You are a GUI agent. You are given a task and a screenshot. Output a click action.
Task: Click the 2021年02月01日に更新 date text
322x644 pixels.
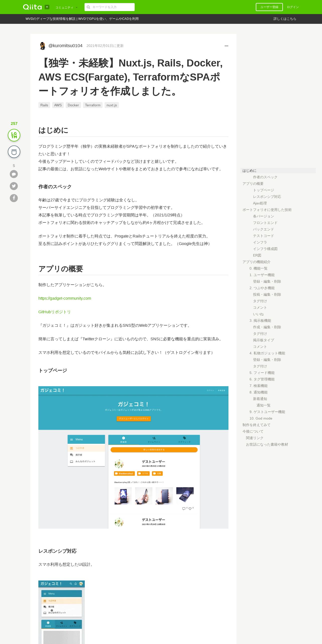(105, 46)
